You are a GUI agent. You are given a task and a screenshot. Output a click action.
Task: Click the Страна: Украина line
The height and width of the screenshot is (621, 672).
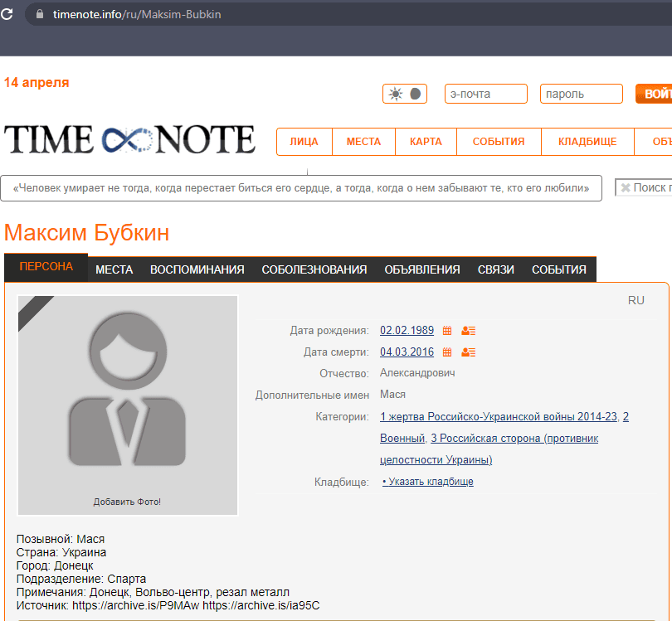pos(61,552)
